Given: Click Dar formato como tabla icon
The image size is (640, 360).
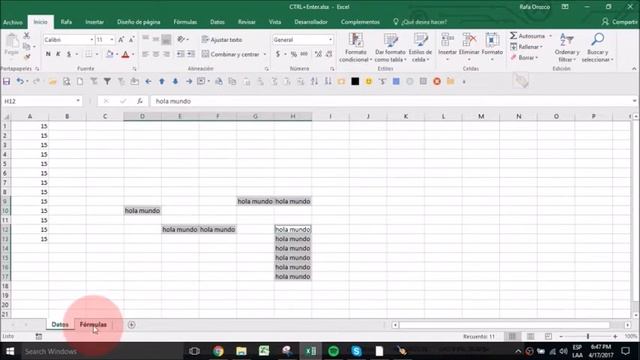Looking at the screenshot, I should (x=391, y=40).
